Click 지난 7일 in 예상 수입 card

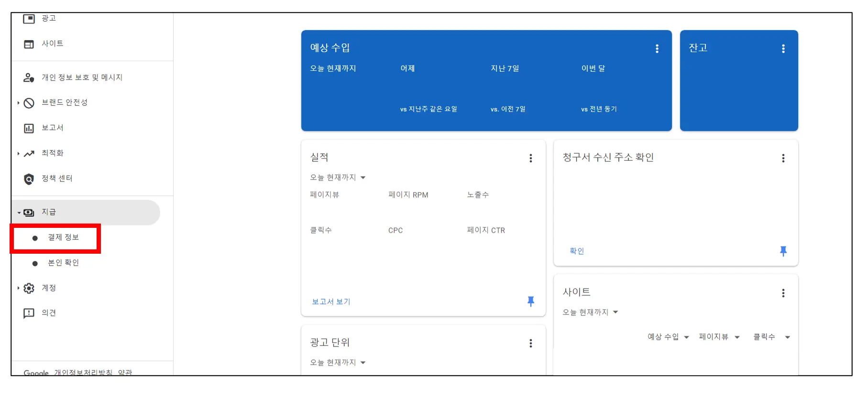click(x=505, y=68)
